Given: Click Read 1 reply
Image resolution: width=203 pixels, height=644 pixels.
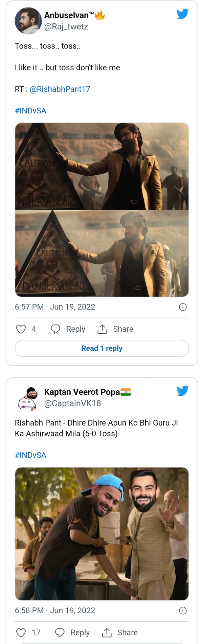Looking at the screenshot, I should click(x=101, y=348).
